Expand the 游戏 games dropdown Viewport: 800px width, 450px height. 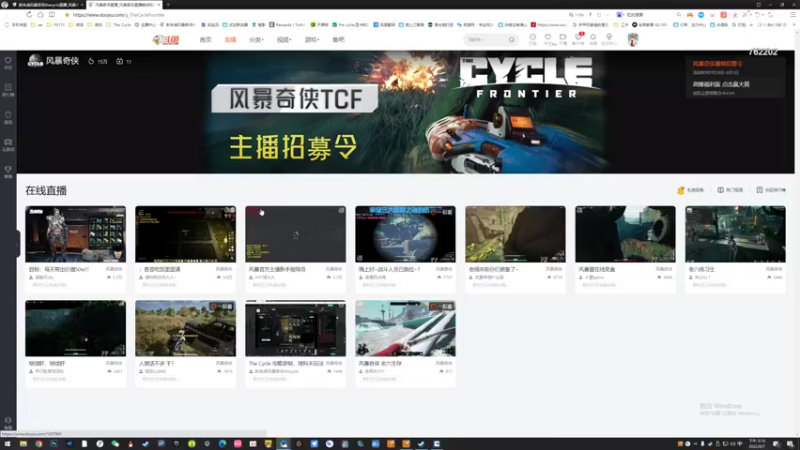click(x=312, y=40)
